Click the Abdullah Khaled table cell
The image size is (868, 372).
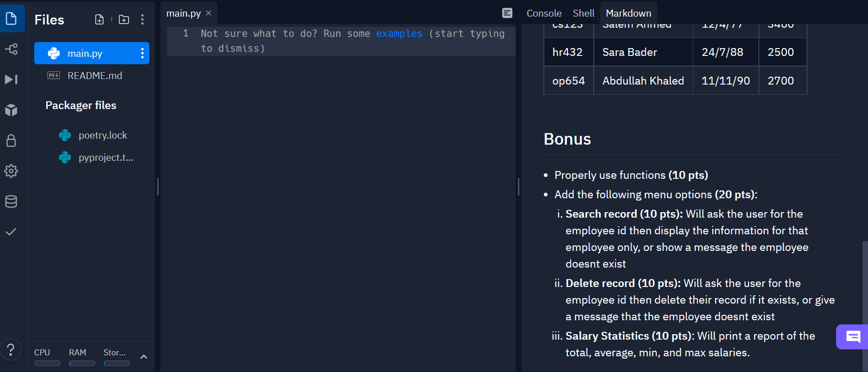pos(643,80)
